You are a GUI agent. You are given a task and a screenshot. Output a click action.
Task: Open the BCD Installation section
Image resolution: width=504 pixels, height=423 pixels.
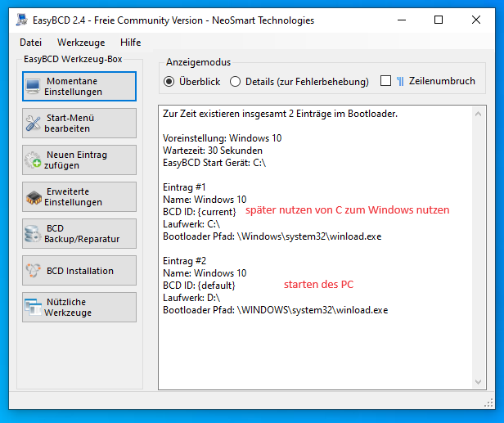[x=79, y=270]
